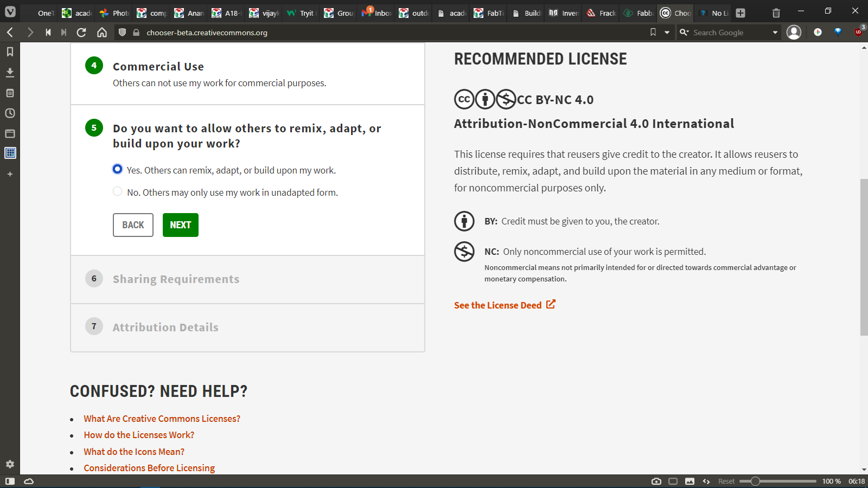Open the user profile avatar

(x=794, y=33)
